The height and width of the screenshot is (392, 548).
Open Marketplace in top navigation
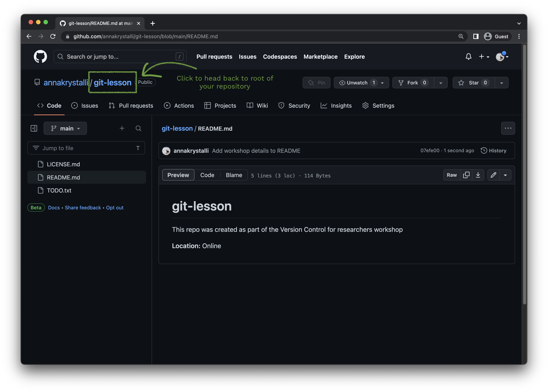pyautogui.click(x=320, y=56)
